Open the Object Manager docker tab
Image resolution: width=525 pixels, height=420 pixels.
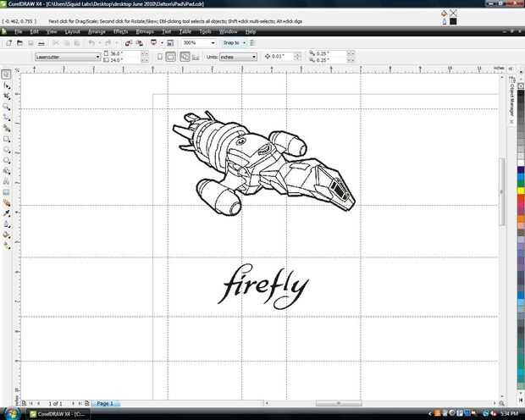pos(511,100)
